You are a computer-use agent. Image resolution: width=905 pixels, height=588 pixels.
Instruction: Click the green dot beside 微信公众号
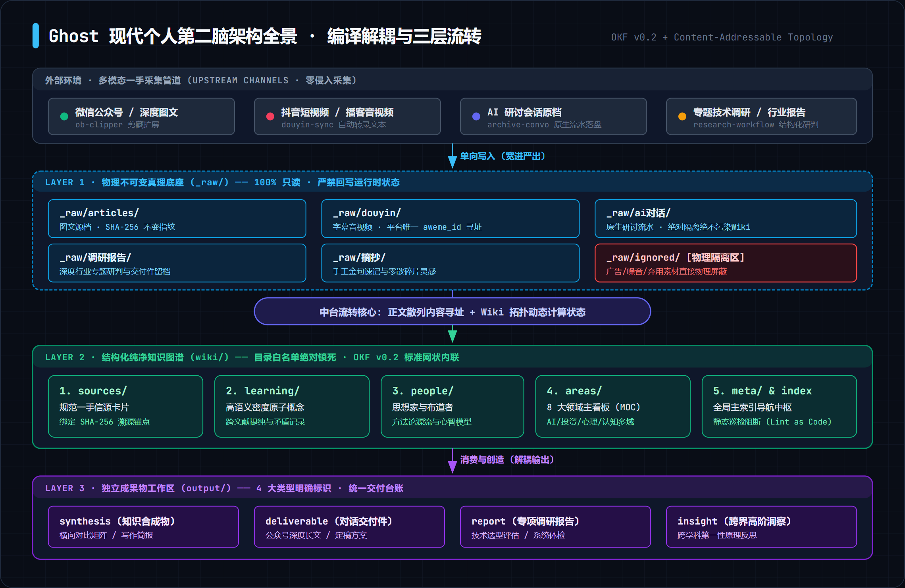coord(64,116)
